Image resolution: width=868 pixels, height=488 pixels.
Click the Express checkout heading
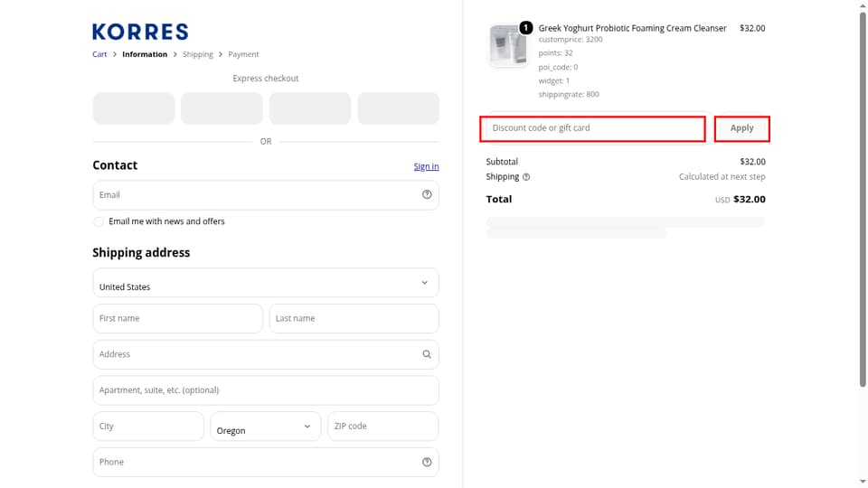tap(266, 79)
